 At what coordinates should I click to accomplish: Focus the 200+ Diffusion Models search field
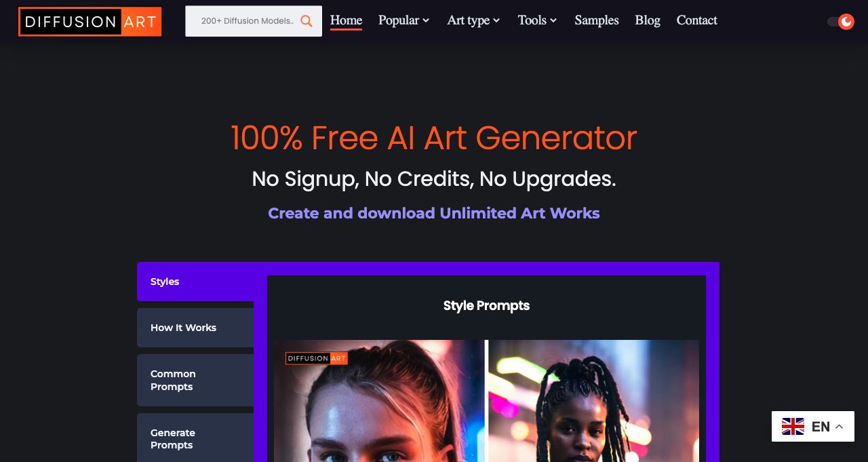pyautogui.click(x=248, y=21)
